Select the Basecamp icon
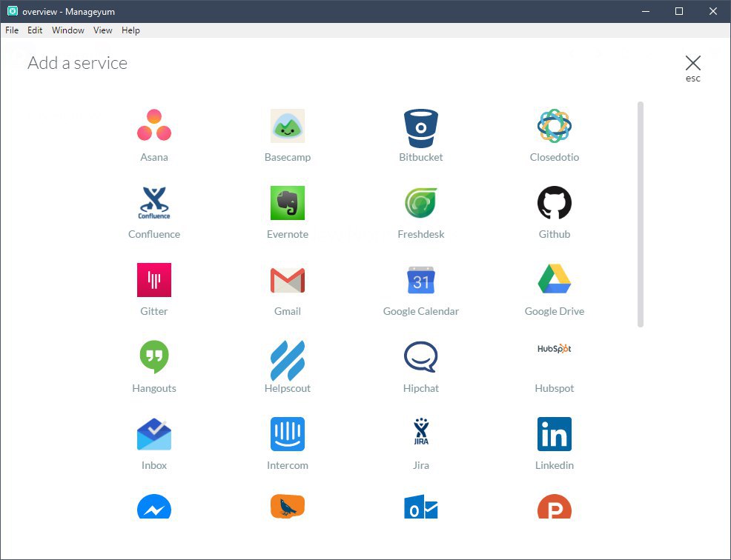Viewport: 731px width, 560px height. (x=287, y=126)
